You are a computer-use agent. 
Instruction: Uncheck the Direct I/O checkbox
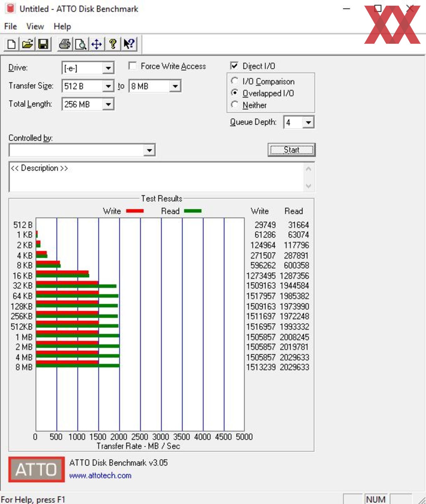pos(234,66)
